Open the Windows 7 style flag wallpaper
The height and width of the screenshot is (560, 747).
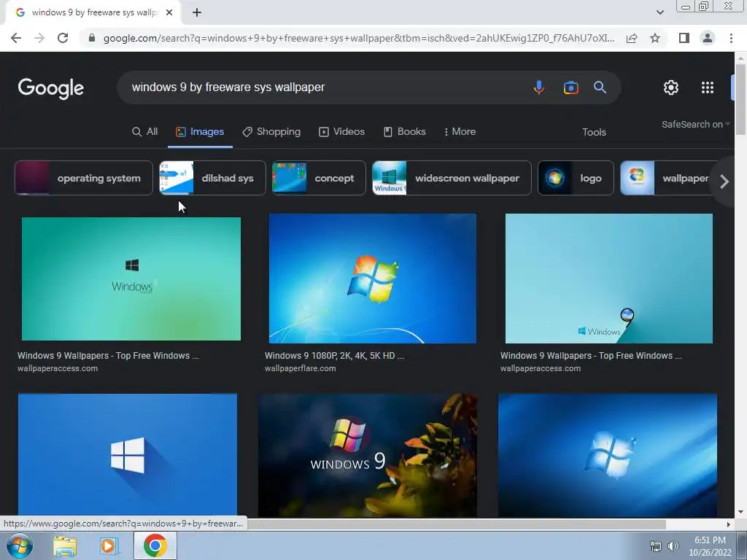373,278
